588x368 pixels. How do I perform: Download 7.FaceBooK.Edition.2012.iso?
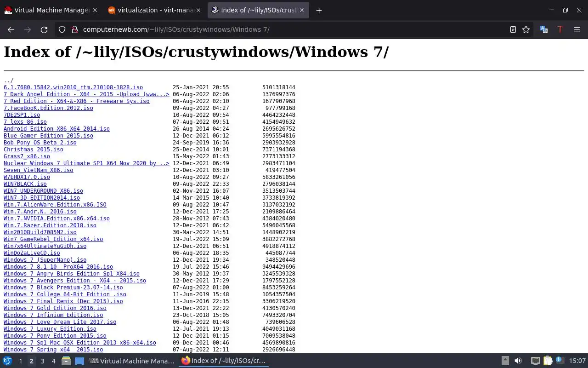coord(48,108)
